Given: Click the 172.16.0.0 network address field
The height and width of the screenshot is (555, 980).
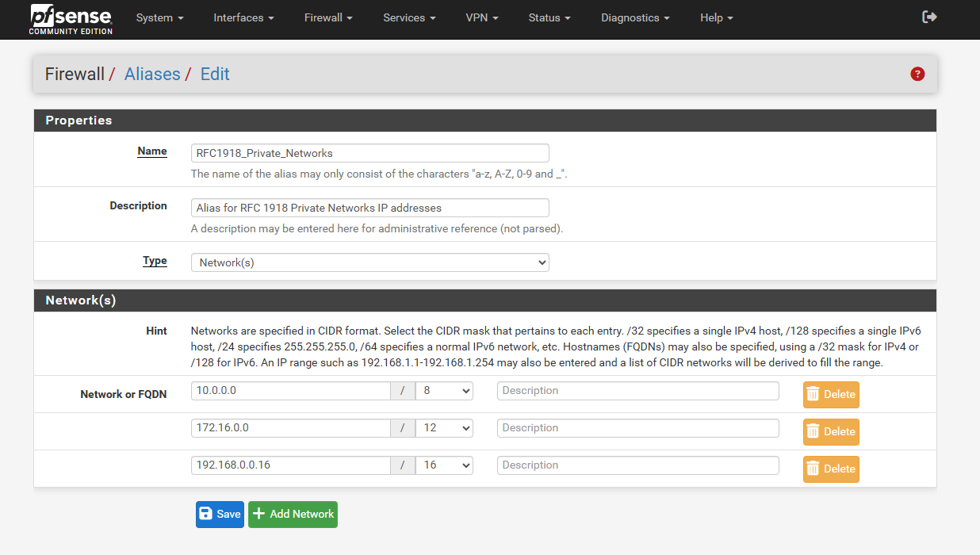Looking at the screenshot, I should pyautogui.click(x=291, y=428).
